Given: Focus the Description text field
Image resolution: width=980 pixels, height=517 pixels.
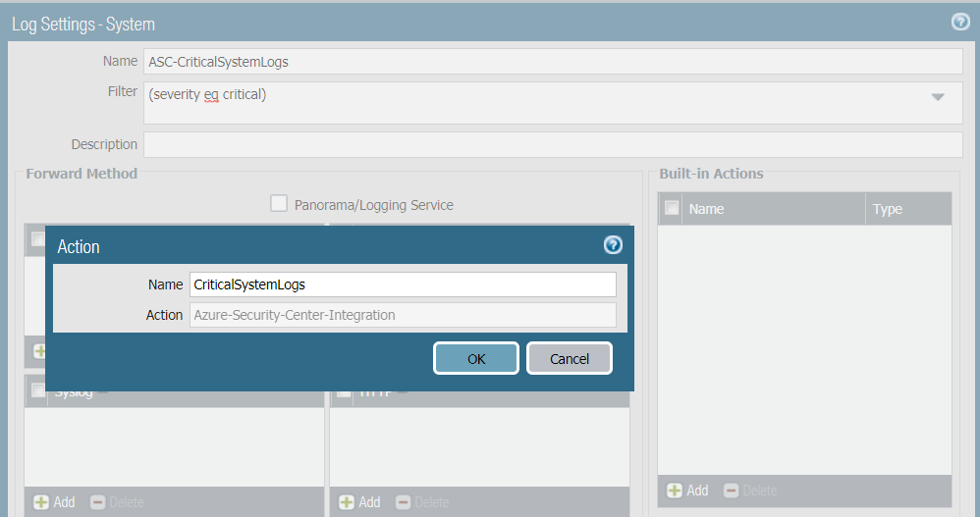Looking at the screenshot, I should point(553,144).
